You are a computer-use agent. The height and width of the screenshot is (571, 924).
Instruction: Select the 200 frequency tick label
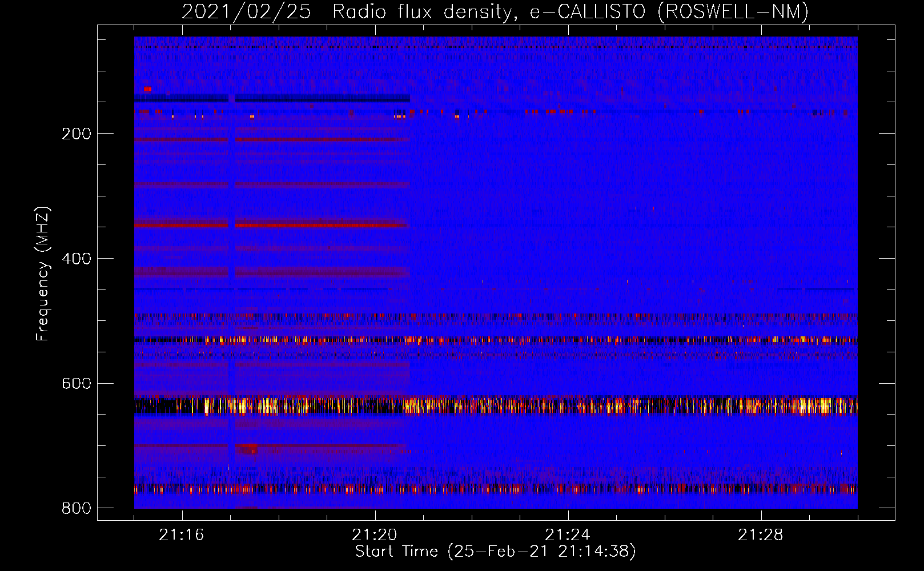point(77,134)
